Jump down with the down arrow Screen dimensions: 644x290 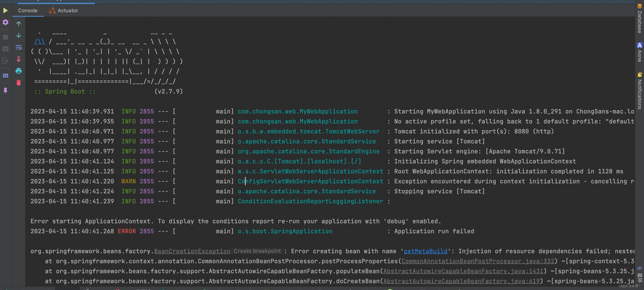point(18,35)
